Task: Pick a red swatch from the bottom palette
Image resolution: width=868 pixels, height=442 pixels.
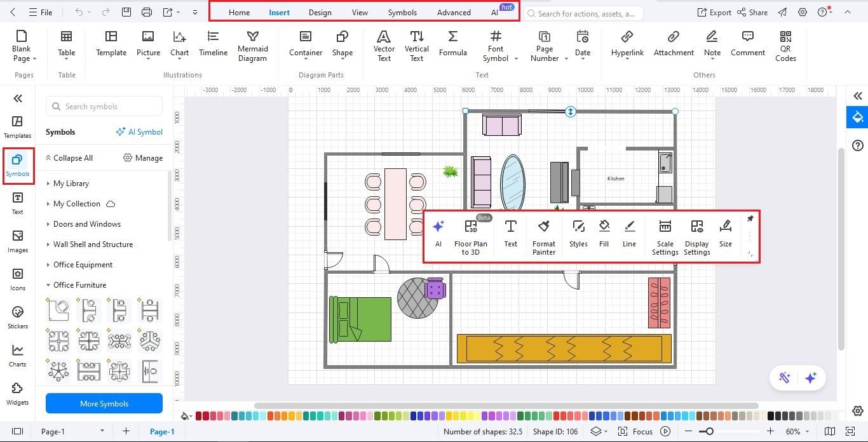Action: (199, 416)
